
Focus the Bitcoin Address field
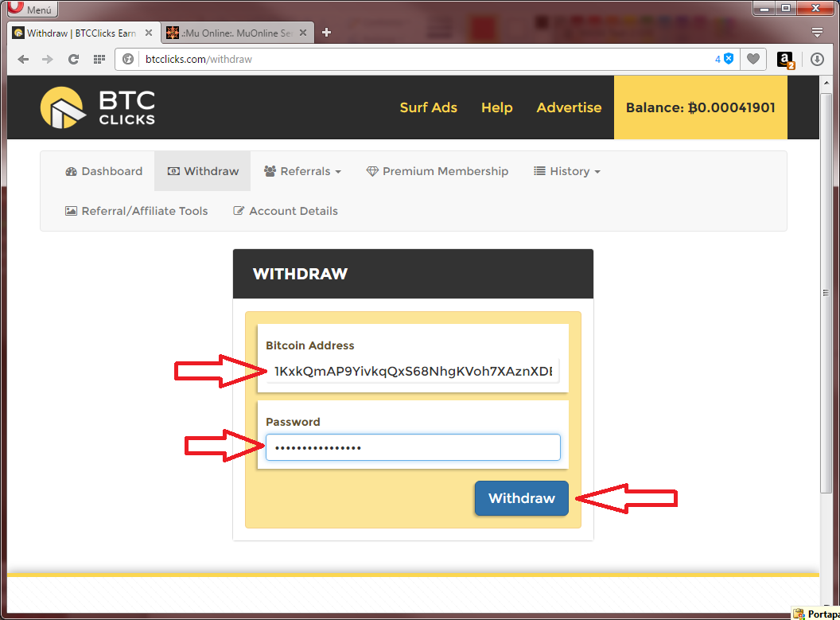412,371
